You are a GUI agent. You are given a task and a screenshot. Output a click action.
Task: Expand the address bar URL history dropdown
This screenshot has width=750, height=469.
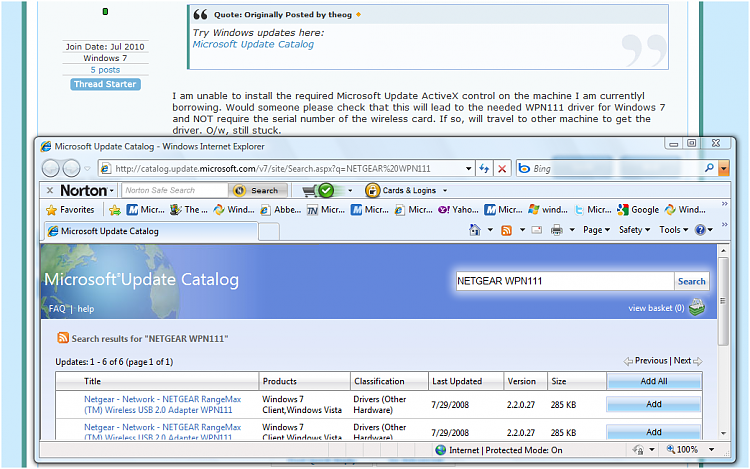click(468, 168)
